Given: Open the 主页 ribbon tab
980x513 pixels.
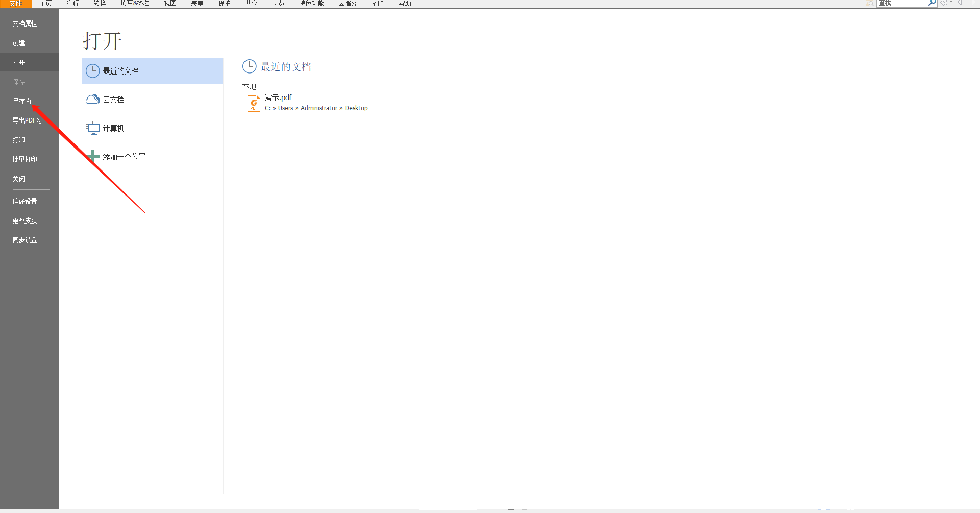Looking at the screenshot, I should click(45, 4).
